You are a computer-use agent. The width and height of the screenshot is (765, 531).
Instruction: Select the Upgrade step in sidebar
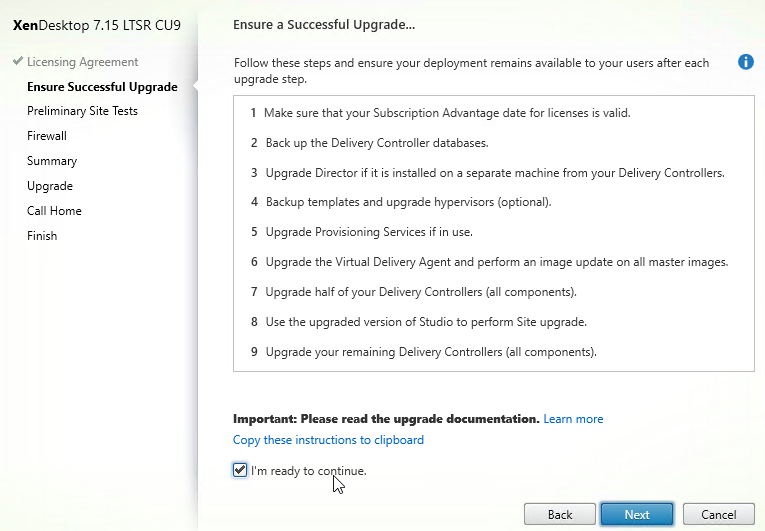pos(50,186)
